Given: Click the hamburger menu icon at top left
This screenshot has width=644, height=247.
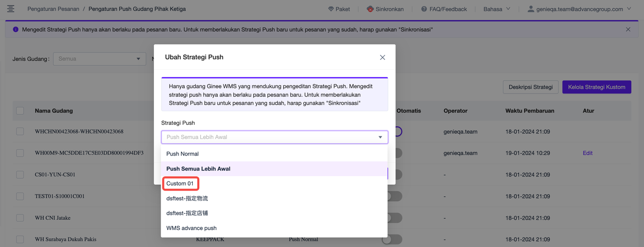Looking at the screenshot, I should point(11,9).
